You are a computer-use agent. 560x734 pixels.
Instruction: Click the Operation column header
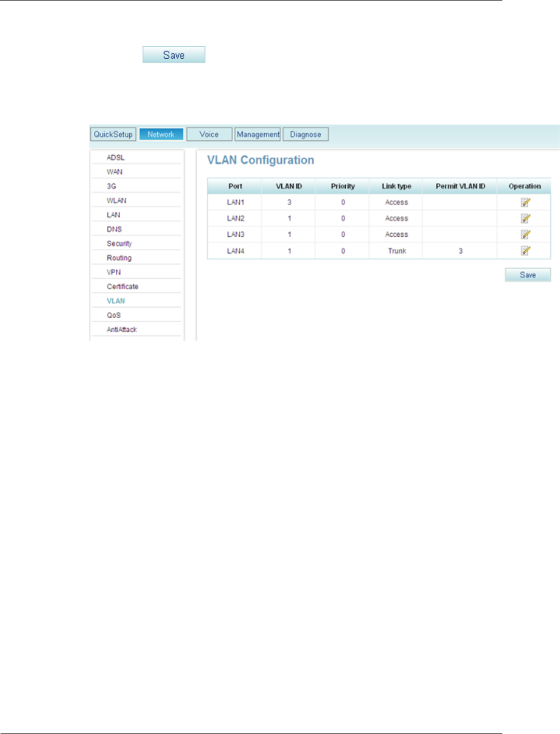pos(524,186)
